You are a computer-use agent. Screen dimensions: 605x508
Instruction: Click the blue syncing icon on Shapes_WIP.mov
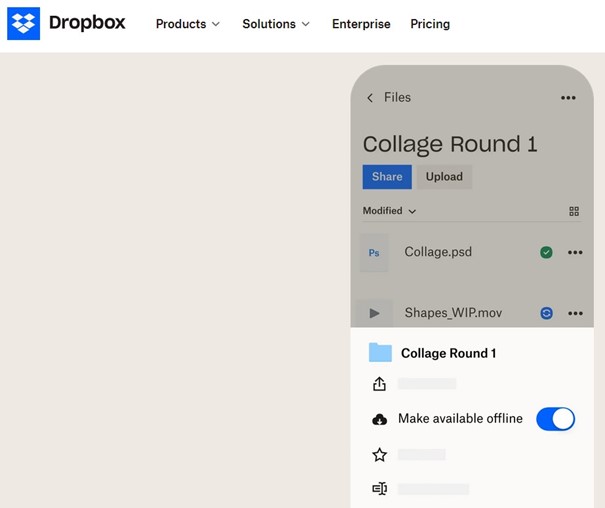[x=546, y=313]
